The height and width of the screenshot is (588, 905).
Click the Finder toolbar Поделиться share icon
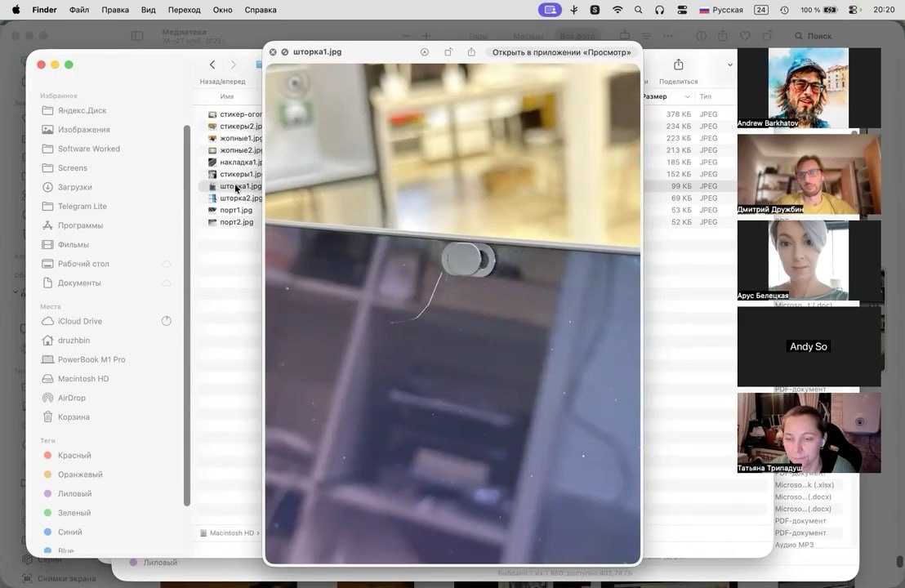tap(678, 65)
